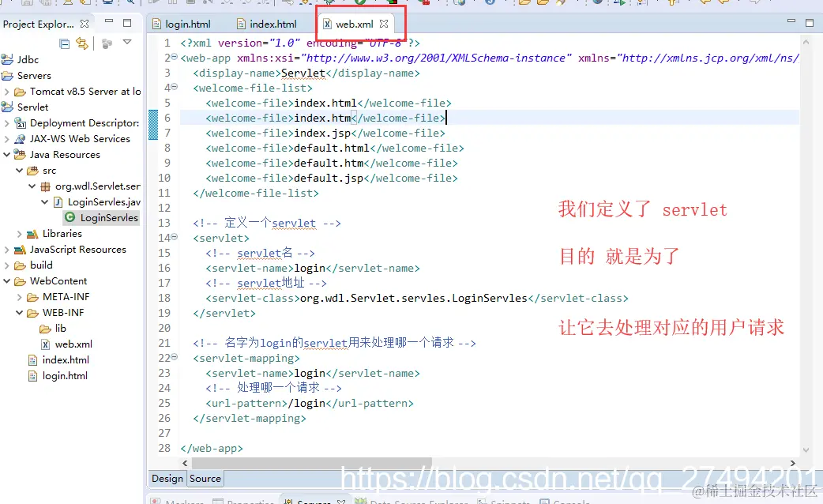This screenshot has width=823, height=504.
Task: Select Tomcat v8.5 Server entry
Action: click(85, 92)
